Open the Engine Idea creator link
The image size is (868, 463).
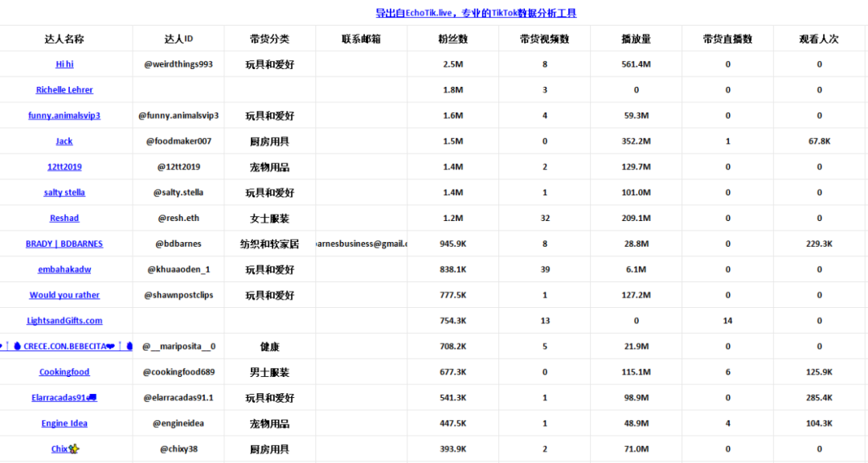coord(64,423)
